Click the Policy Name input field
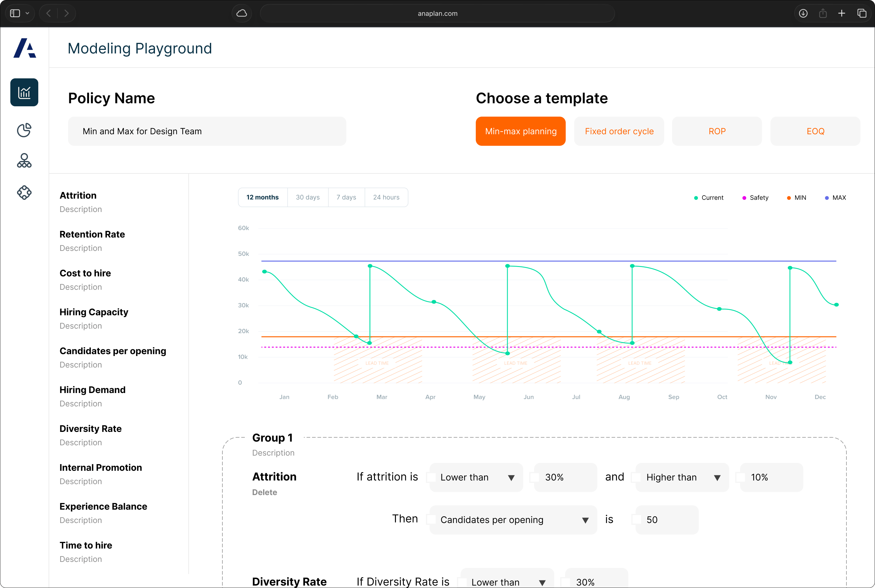875x588 pixels. point(207,131)
